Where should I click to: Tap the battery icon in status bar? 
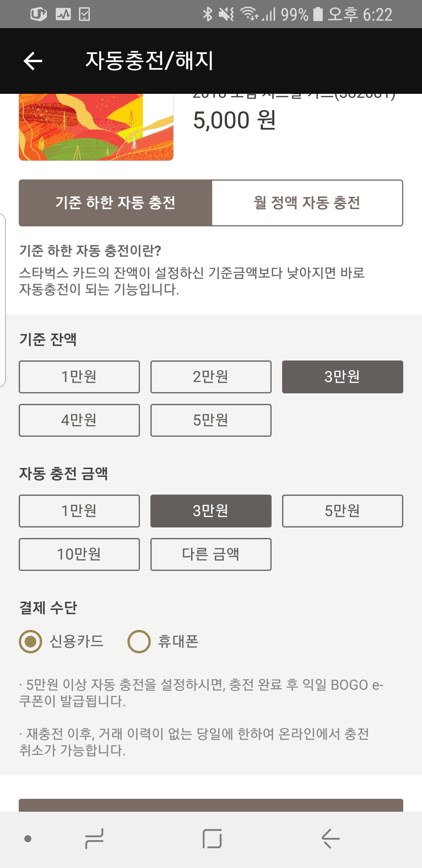318,14
